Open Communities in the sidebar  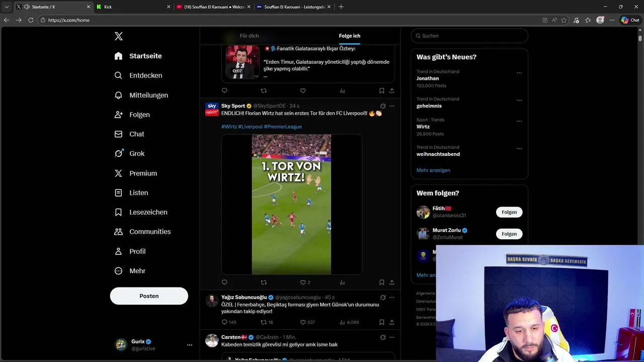pos(142,232)
